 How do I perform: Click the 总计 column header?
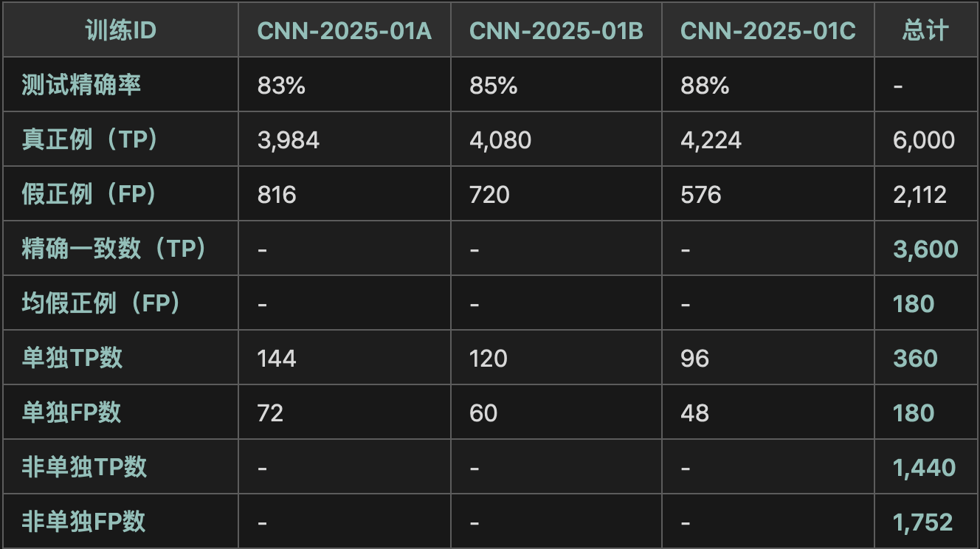point(925,30)
